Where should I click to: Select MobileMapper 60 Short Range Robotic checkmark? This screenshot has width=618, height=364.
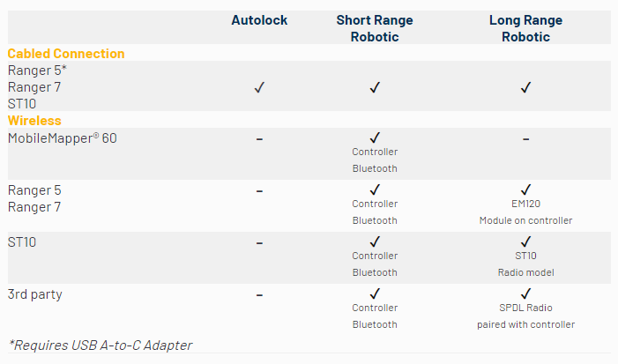click(375, 137)
